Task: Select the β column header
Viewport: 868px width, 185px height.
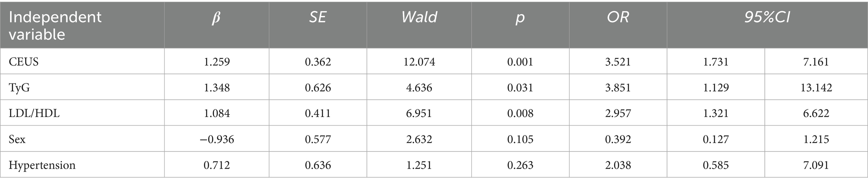Action: (216, 18)
